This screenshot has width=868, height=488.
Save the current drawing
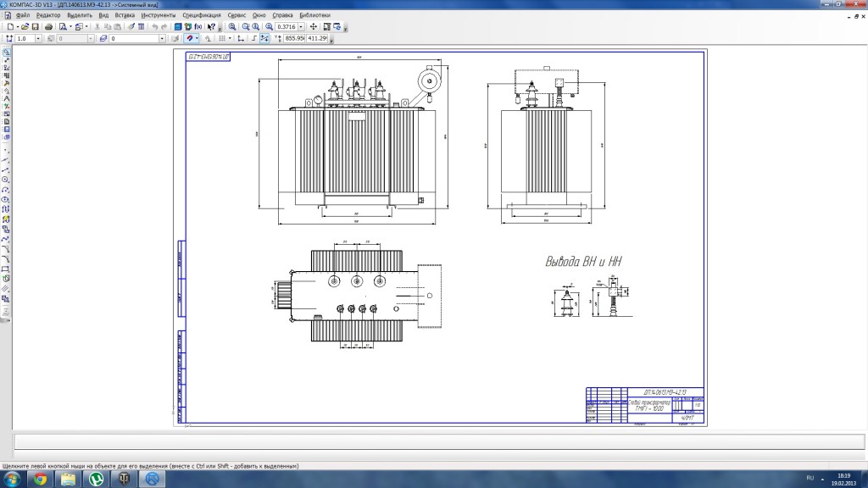tap(35, 26)
